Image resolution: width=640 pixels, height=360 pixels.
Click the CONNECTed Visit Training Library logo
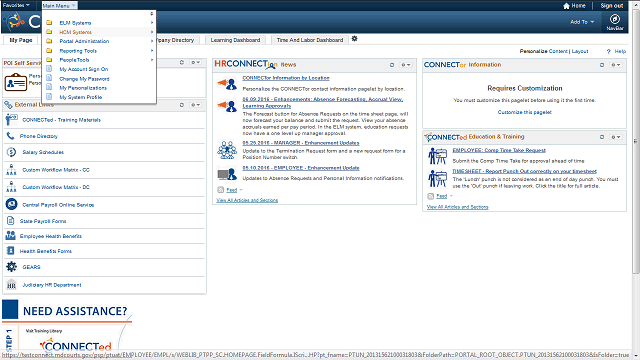(x=76, y=346)
